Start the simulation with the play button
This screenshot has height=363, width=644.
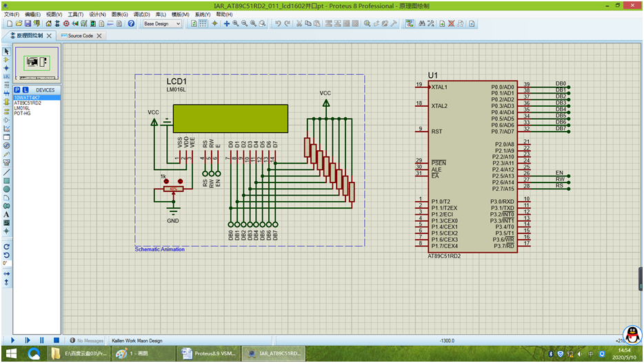click(x=12, y=340)
